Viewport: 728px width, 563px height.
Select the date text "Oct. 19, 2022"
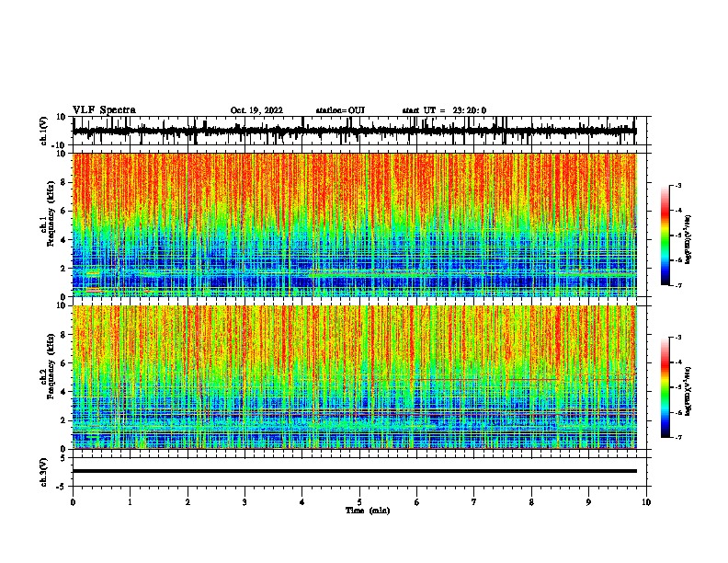coord(256,110)
